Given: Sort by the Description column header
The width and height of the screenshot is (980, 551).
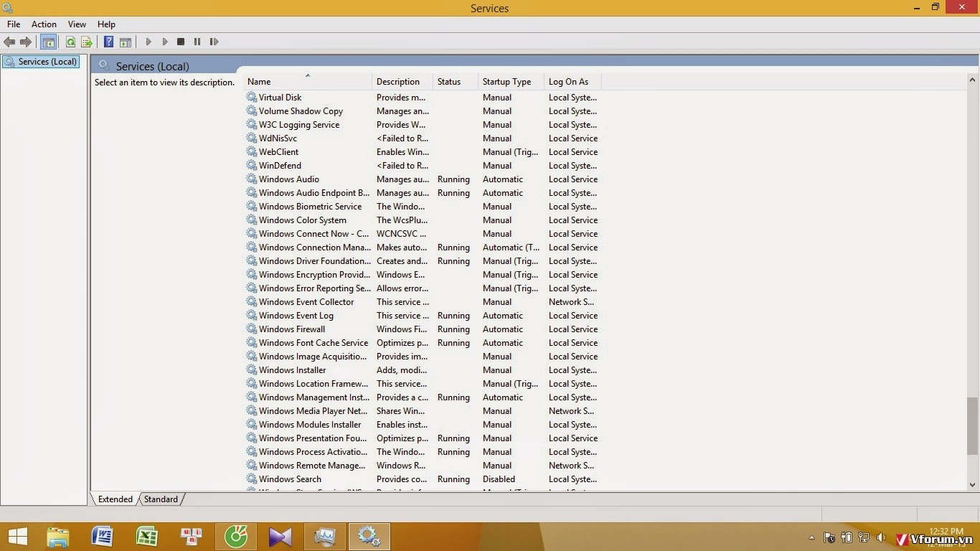Looking at the screenshot, I should coord(402,81).
